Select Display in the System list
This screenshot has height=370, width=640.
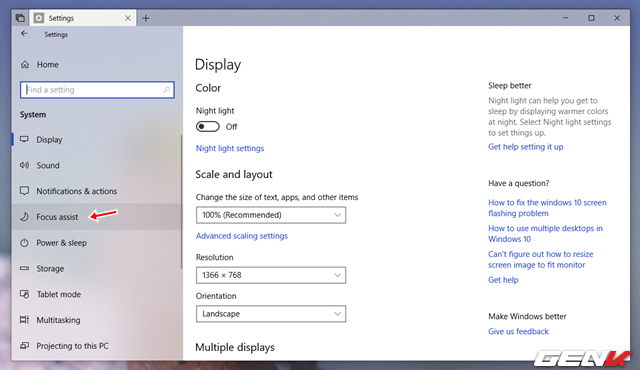click(x=97, y=140)
